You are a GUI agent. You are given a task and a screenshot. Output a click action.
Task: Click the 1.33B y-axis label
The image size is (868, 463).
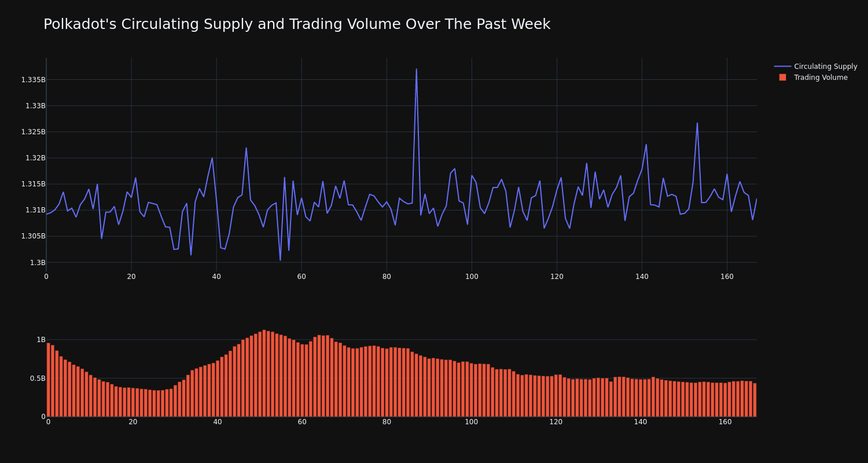tap(35, 106)
